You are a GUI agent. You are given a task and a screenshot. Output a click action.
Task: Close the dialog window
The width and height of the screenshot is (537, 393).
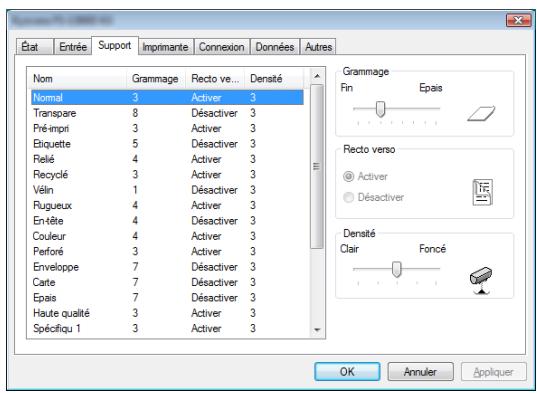click(x=519, y=21)
